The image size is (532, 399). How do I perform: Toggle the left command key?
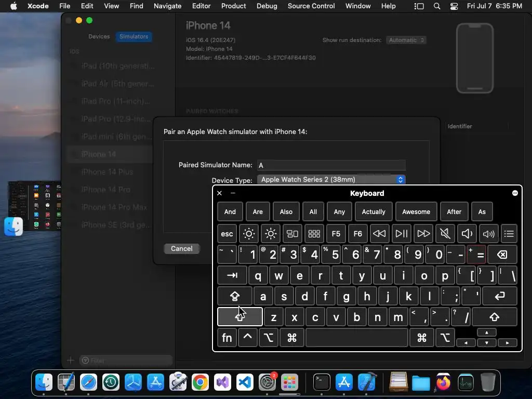[x=292, y=338]
